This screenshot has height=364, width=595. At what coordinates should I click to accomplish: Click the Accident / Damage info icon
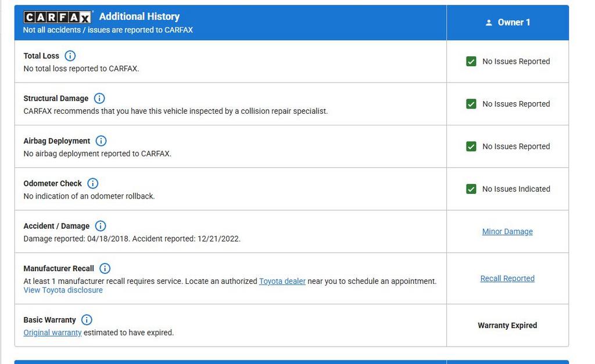pyautogui.click(x=100, y=226)
